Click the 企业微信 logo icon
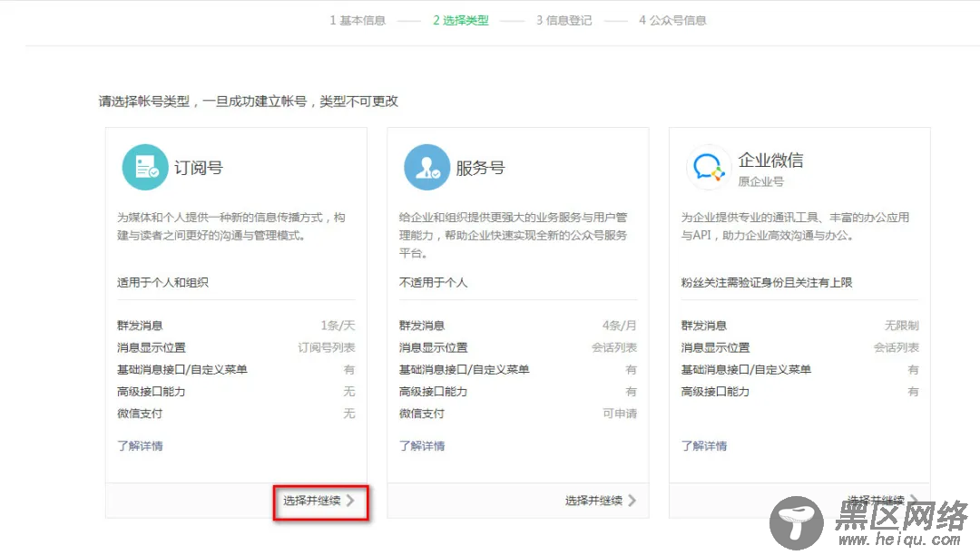This screenshot has height=555, width=980. click(709, 167)
